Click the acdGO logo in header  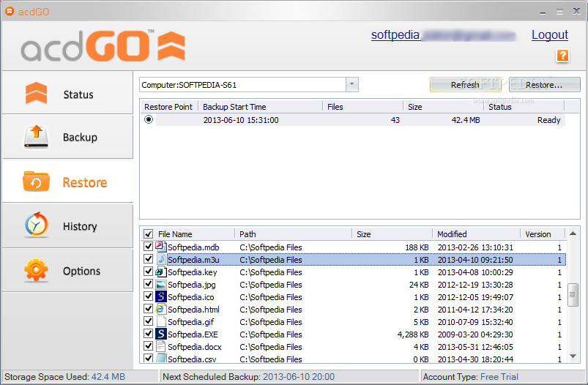click(103, 45)
